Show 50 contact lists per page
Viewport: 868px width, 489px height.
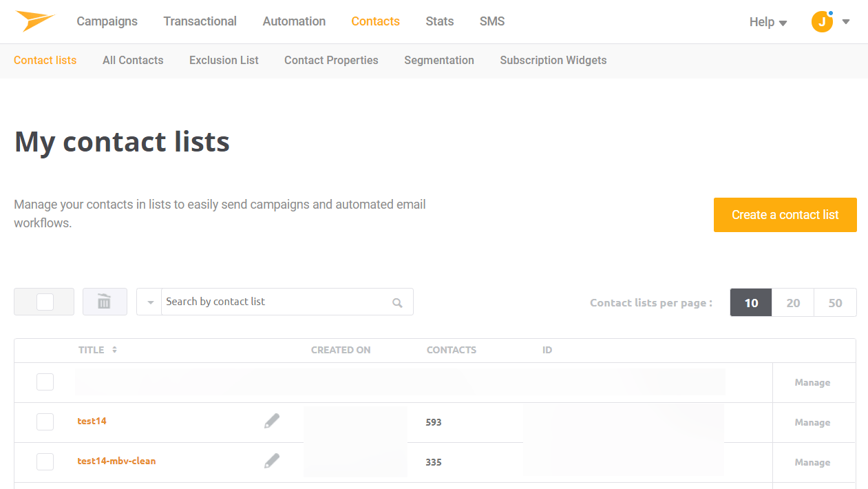[835, 302]
